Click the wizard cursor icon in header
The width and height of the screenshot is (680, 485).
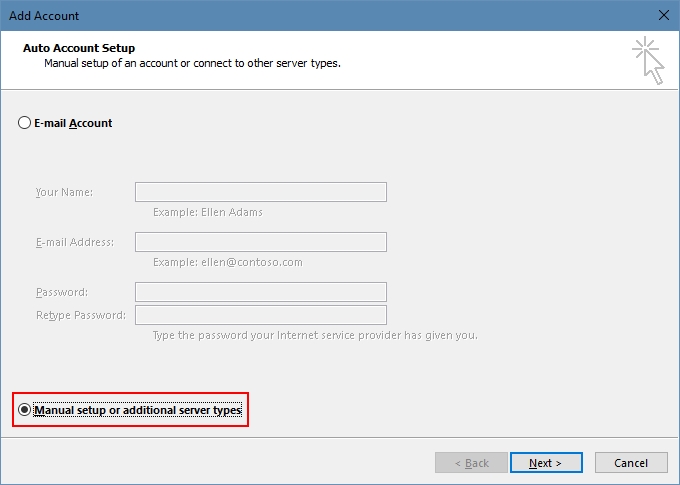point(648,61)
